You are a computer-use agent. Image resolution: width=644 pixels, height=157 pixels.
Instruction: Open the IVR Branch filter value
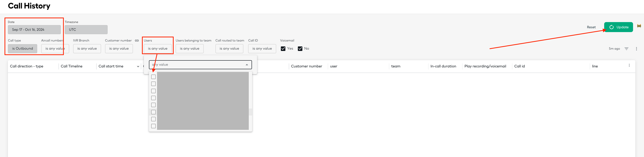click(87, 48)
